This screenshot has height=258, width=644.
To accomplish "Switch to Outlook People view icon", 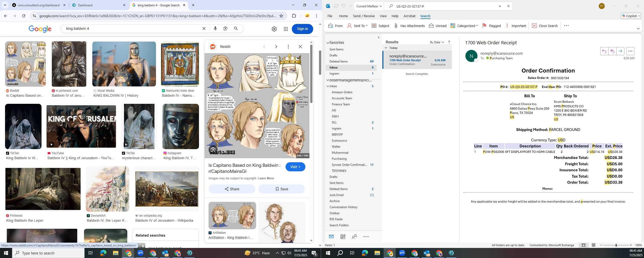I will [x=354, y=237].
